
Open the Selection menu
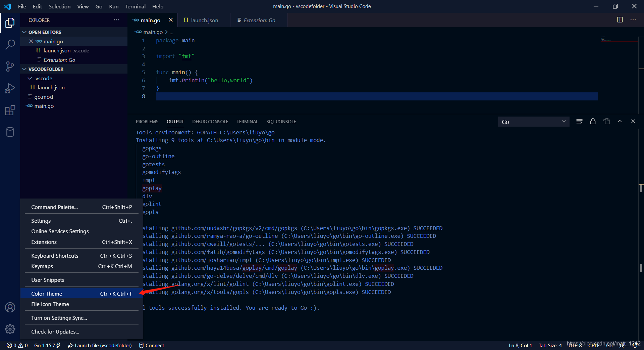[59, 6]
